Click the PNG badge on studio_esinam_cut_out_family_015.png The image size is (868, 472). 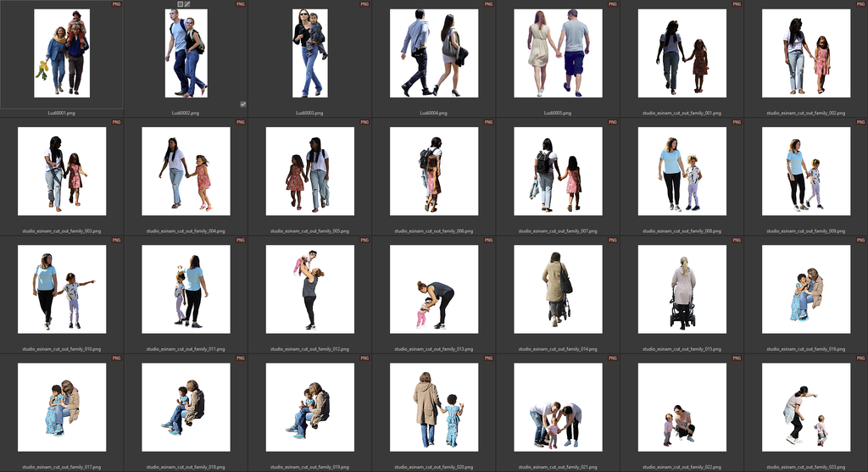pyautogui.click(x=737, y=242)
